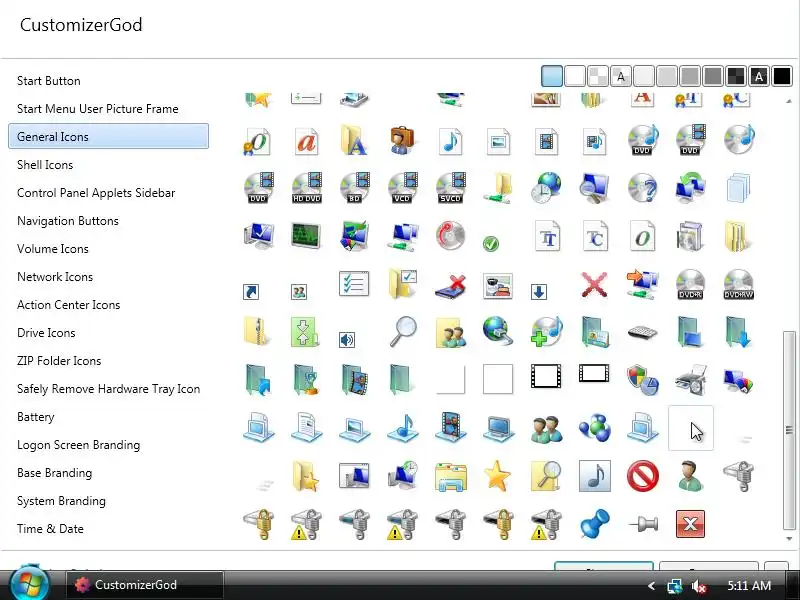The width and height of the screenshot is (800, 600).
Task: Click the muted volume tray icon
Action: 698,586
